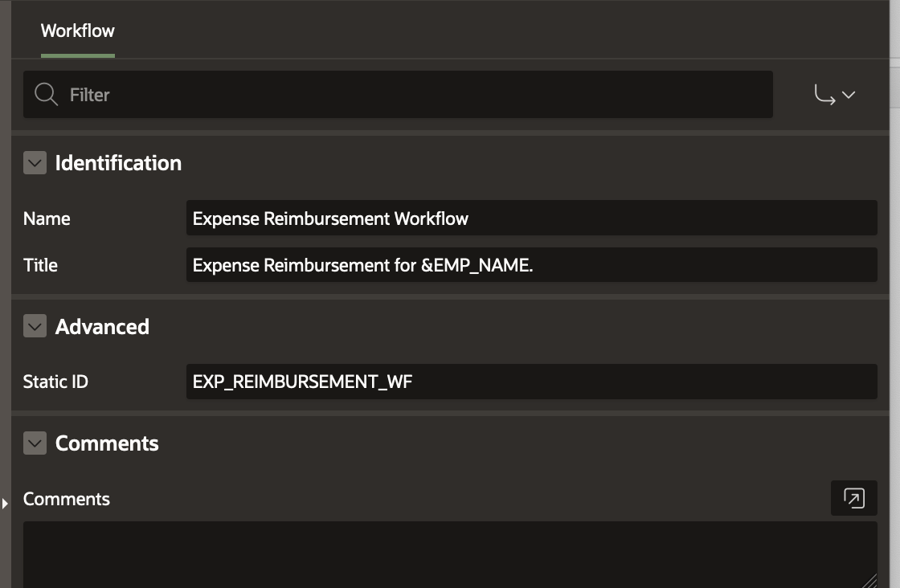
Task: Click into the Title text field
Action: (x=530, y=265)
